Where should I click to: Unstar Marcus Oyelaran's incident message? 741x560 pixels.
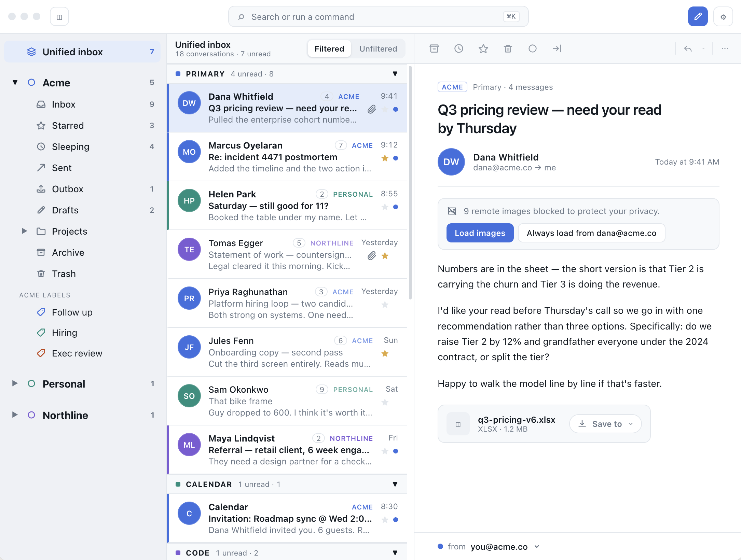point(385,158)
